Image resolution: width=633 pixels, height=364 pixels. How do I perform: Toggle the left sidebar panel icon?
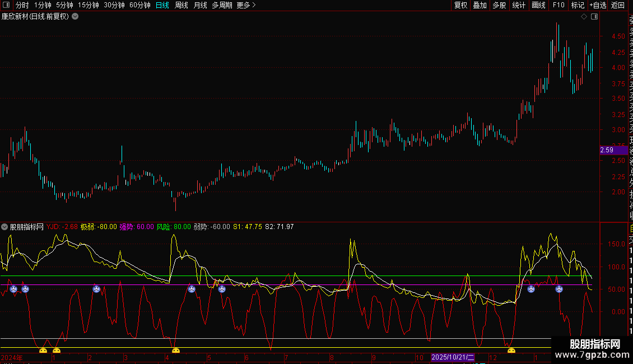[6, 5]
